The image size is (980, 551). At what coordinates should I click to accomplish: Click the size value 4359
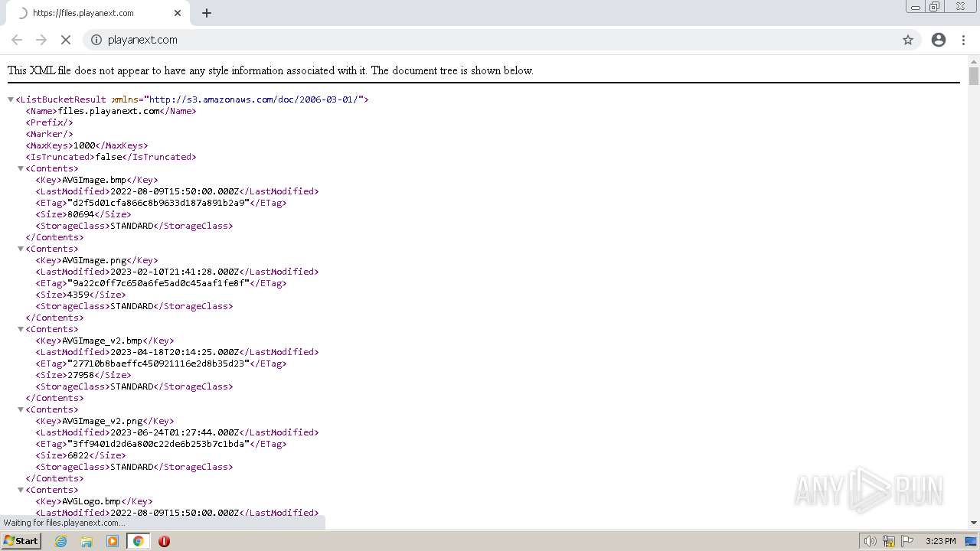(x=78, y=295)
